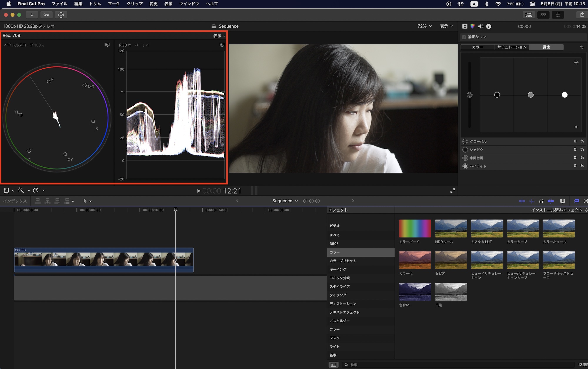Image resolution: width=588 pixels, height=369 pixels.
Task: Toggle headphone audio skimming icon
Action: pyautogui.click(x=541, y=201)
